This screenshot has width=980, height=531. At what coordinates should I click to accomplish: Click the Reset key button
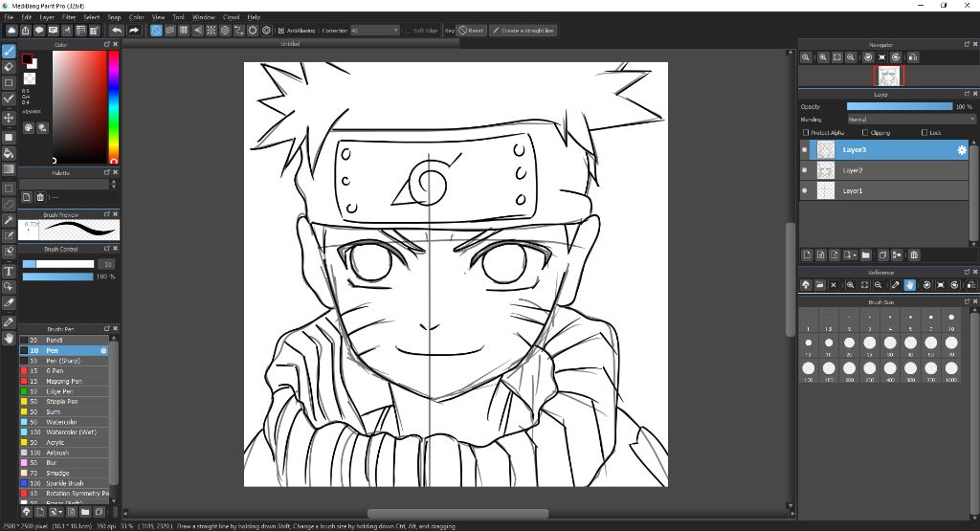pos(471,30)
